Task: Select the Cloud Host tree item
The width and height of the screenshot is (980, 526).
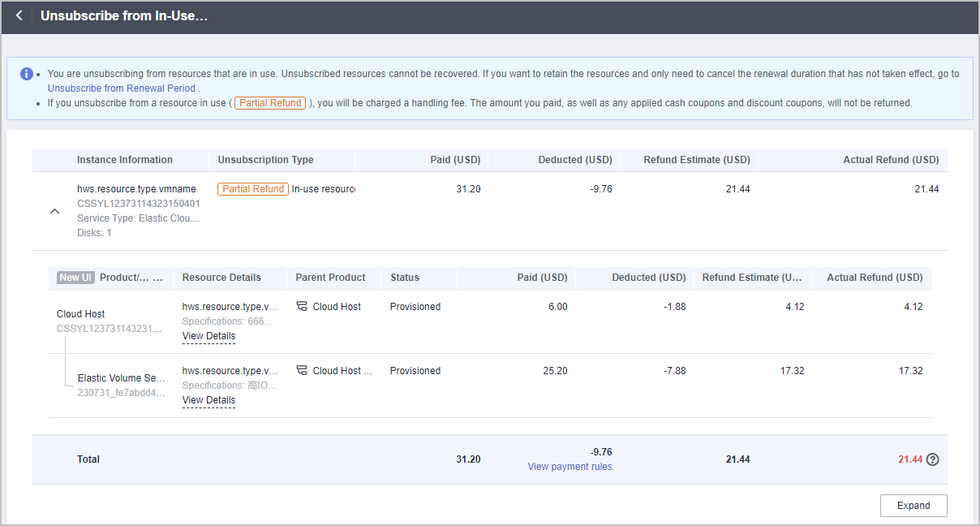Action: pyautogui.click(x=81, y=314)
